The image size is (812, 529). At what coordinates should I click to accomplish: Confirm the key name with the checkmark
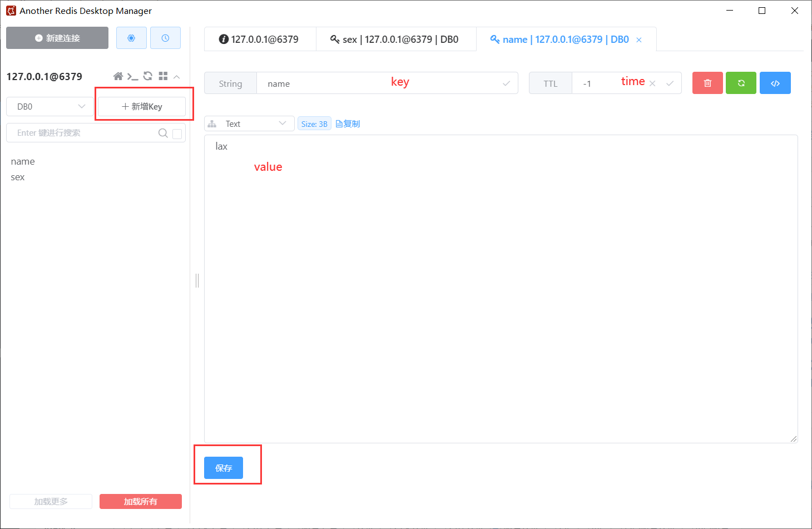pyautogui.click(x=506, y=83)
